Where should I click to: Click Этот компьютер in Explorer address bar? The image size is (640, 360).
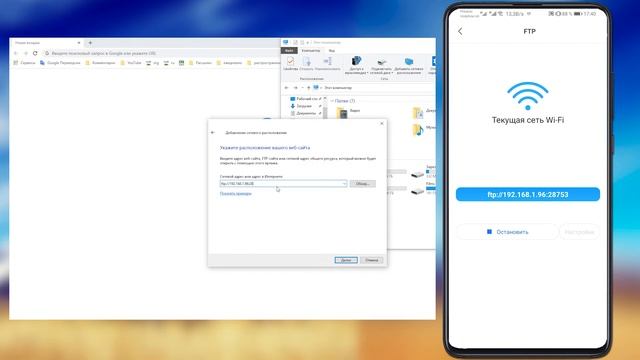(338, 88)
